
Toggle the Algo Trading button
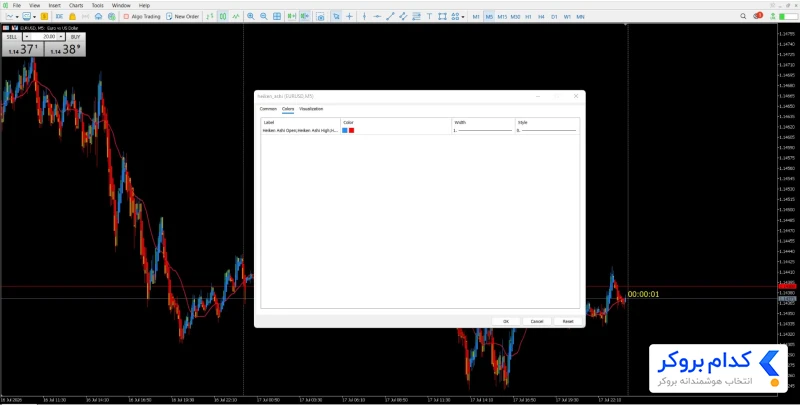[142, 16]
